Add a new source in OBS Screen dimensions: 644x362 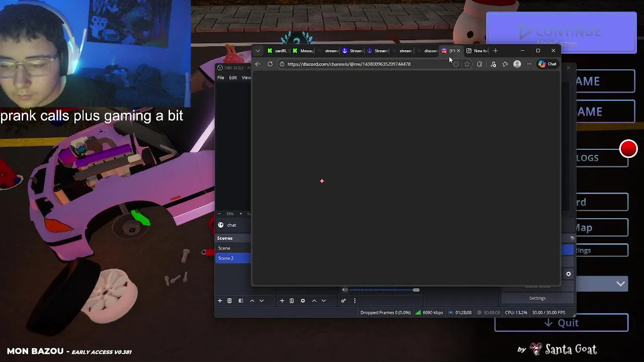click(282, 301)
